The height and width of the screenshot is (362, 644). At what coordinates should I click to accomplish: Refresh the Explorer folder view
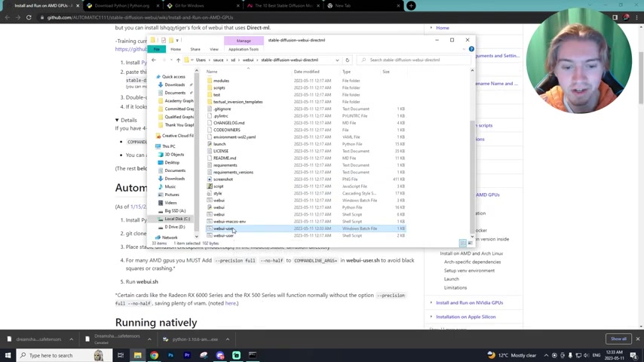pyautogui.click(x=348, y=60)
